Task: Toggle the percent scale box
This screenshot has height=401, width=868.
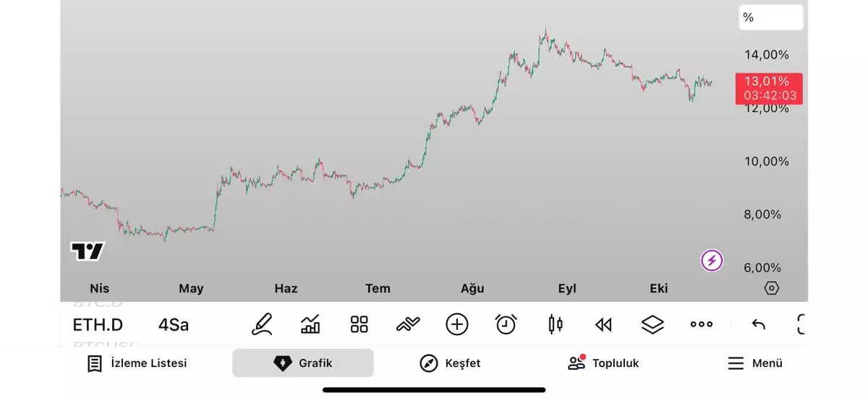Action: pyautogui.click(x=770, y=17)
